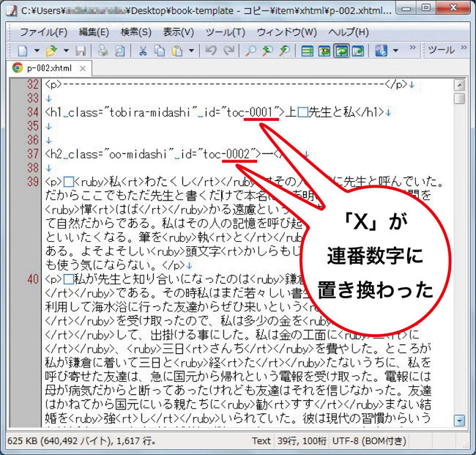
Task: Click the open folder toolbar icon
Action: (x=51, y=51)
